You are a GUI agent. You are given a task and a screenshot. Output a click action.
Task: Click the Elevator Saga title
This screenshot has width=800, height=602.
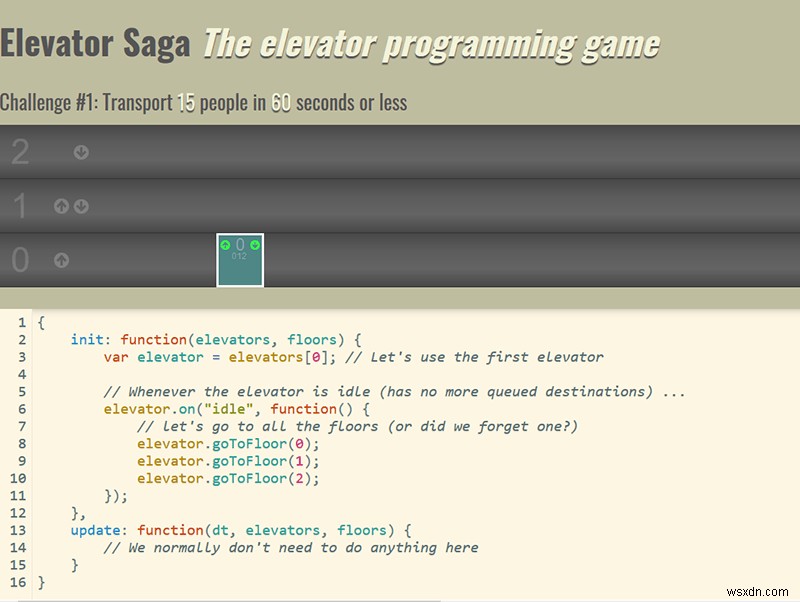pyautogui.click(x=95, y=44)
